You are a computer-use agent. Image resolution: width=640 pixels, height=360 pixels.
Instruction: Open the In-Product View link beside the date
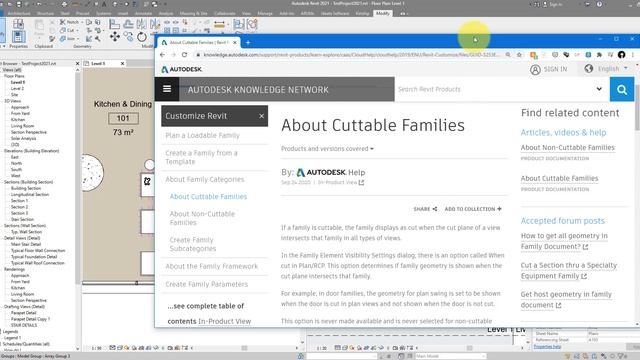341,182
